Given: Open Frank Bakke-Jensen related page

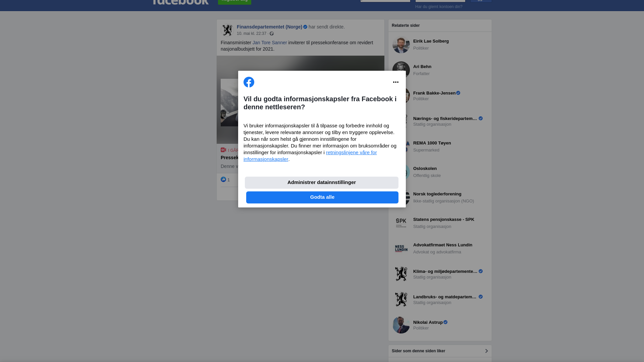Looking at the screenshot, I should 434,93.
